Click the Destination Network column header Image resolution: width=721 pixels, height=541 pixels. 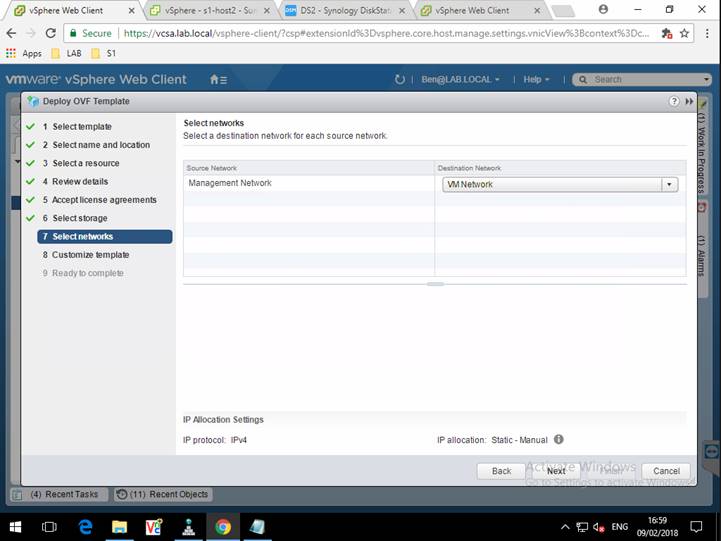point(560,168)
